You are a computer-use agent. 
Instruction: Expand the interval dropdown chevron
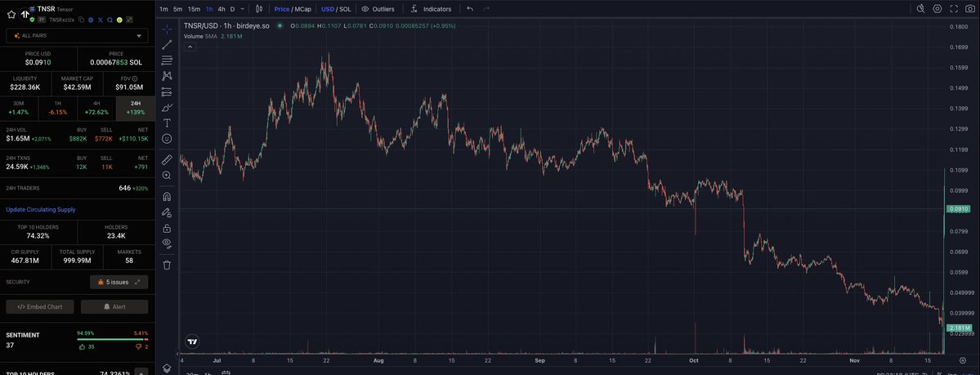pos(243,9)
